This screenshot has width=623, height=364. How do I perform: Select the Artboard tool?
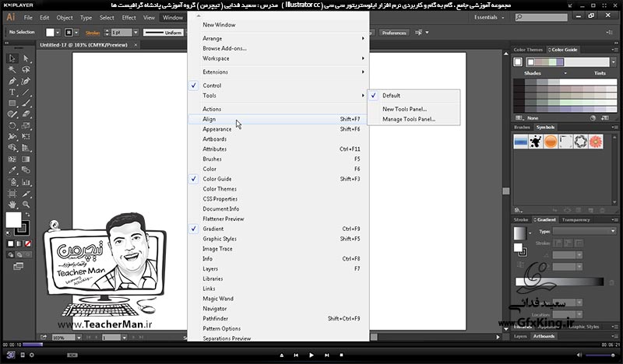(x=12, y=194)
